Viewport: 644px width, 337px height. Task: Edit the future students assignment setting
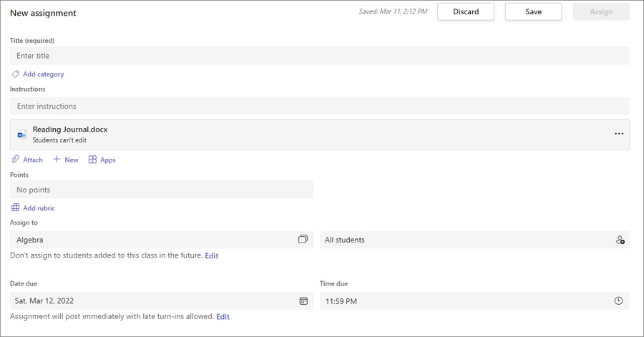[212, 255]
